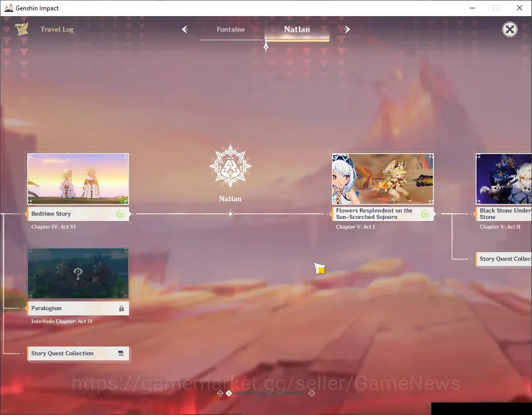This screenshot has height=415, width=532.
Task: Click the Travel Log scroll icon
Action: point(21,29)
